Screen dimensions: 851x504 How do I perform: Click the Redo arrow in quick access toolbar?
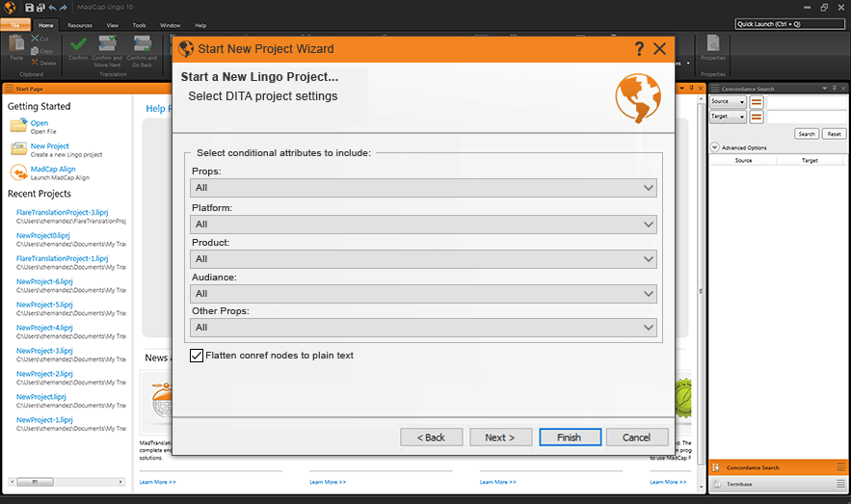[63, 8]
